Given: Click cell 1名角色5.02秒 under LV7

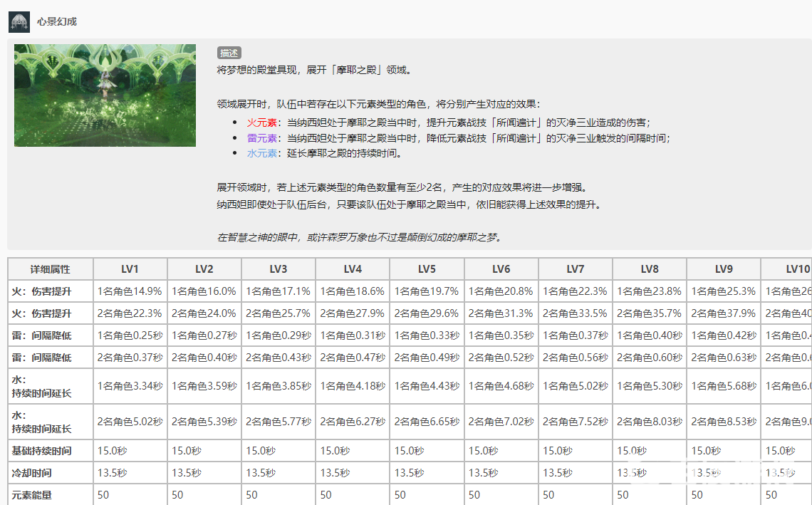Looking at the screenshot, I should pos(576,386).
